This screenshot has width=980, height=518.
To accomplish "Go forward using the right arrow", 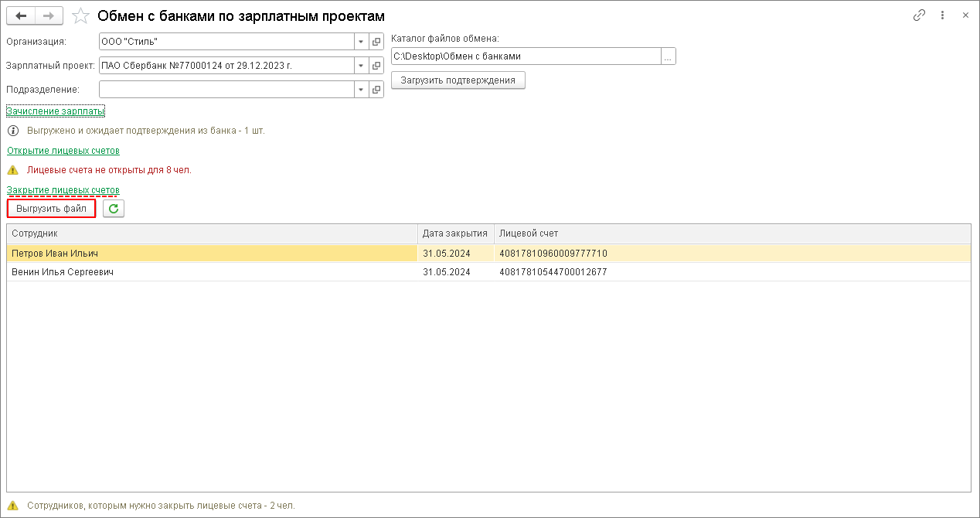I will pos(48,15).
